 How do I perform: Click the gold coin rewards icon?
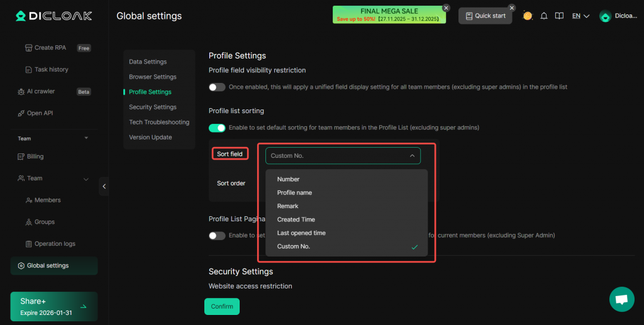click(x=528, y=16)
